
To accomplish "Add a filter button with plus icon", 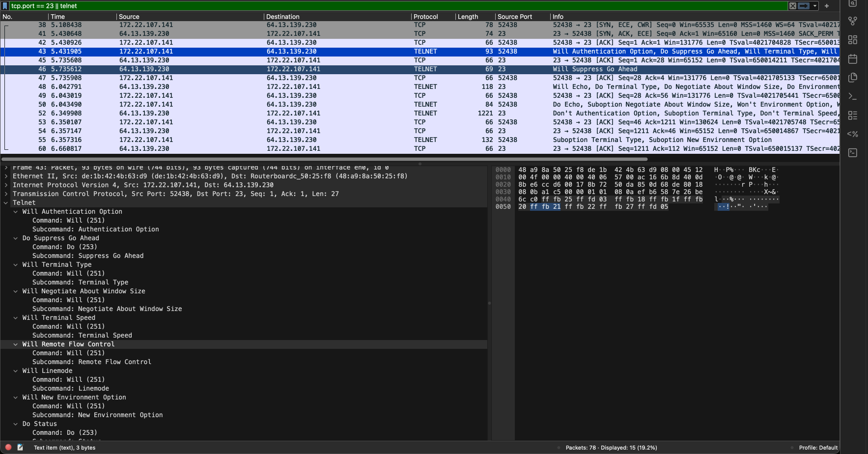I will (827, 6).
